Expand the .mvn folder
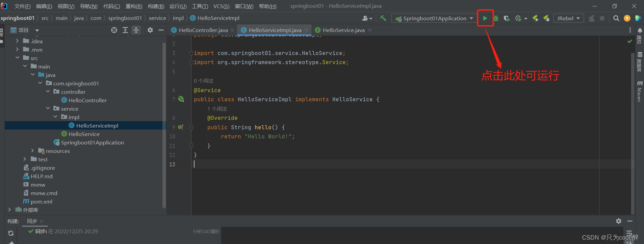This screenshot has height=244, width=644. click(17, 49)
